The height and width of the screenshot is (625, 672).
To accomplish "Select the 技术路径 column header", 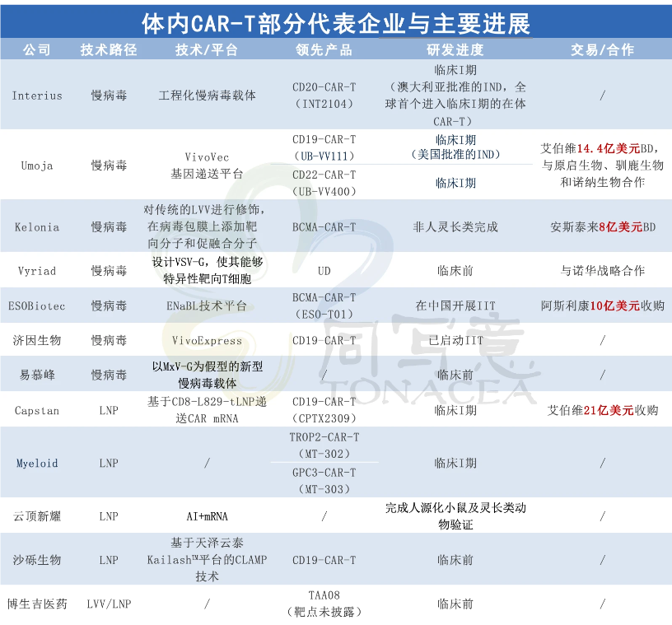I will coord(109,49).
